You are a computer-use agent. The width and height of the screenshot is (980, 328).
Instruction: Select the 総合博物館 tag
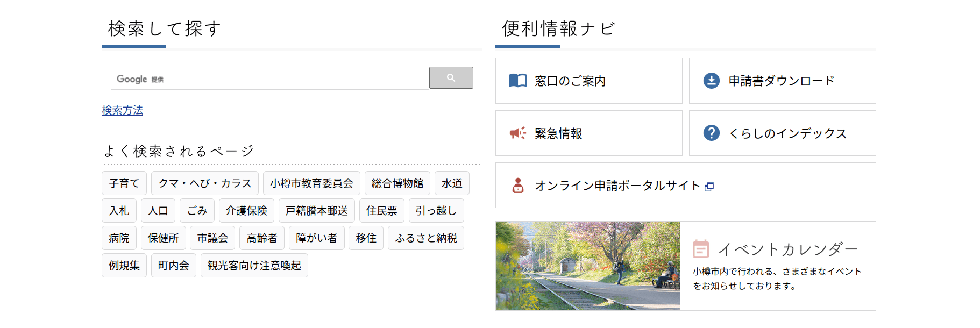coord(397,183)
